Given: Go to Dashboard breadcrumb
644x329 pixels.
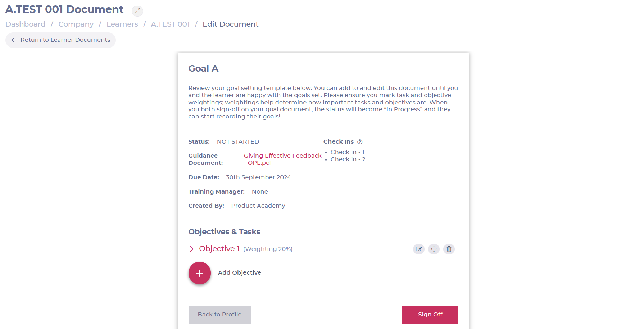Looking at the screenshot, I should pos(26,24).
